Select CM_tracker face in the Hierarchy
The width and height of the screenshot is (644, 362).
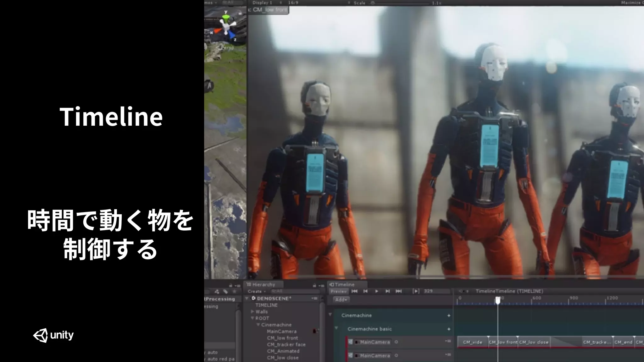click(x=286, y=345)
